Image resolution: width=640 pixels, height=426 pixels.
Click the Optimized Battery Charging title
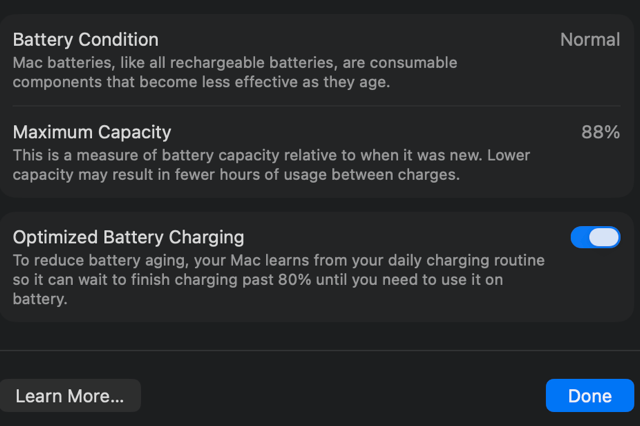tap(128, 237)
